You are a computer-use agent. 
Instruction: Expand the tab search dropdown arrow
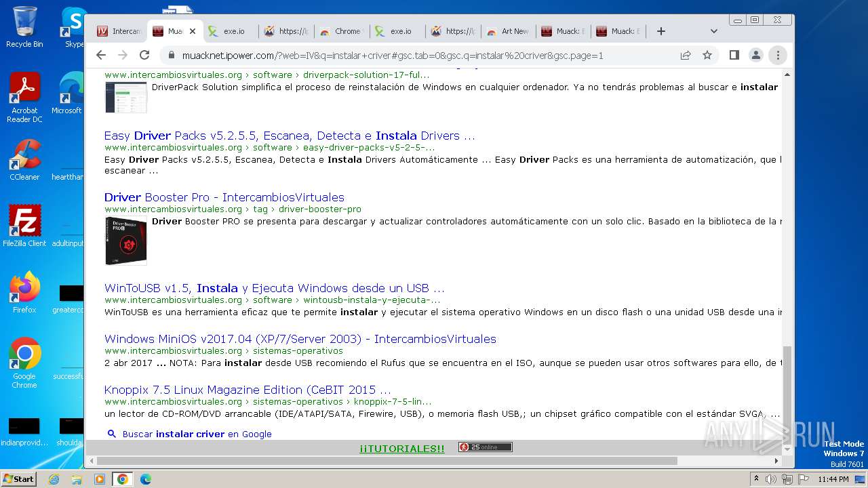(x=713, y=31)
